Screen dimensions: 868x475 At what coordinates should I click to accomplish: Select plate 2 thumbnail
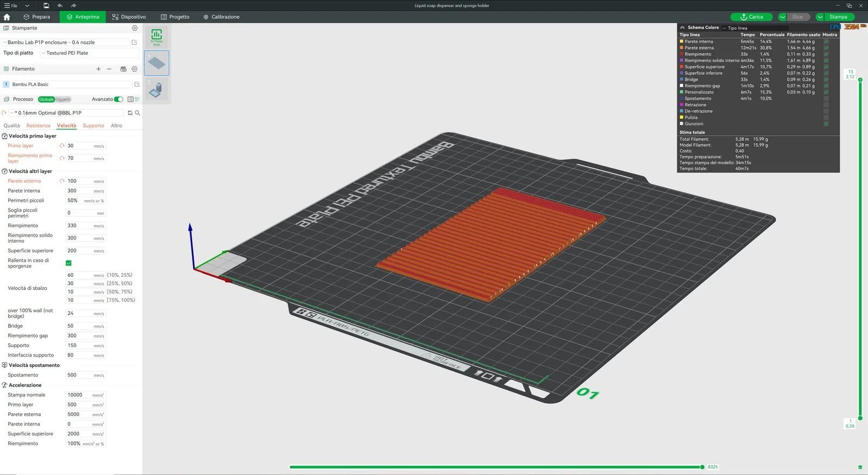(157, 88)
